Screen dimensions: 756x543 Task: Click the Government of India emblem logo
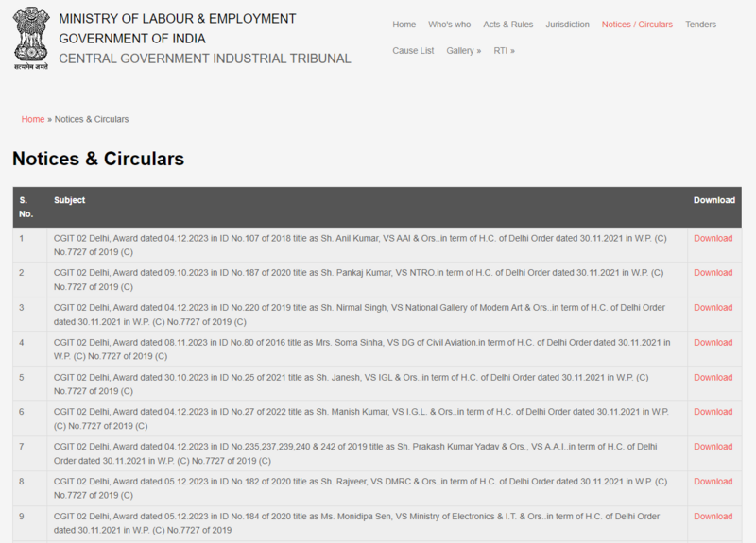(x=29, y=39)
